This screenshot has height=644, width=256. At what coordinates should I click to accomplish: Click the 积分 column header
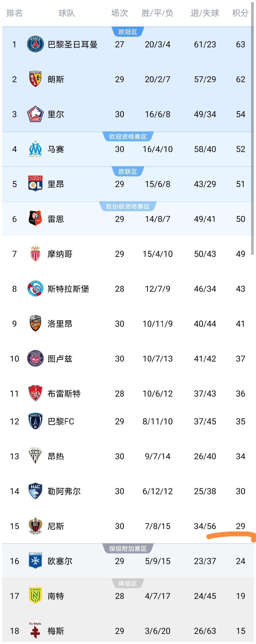coord(240,13)
